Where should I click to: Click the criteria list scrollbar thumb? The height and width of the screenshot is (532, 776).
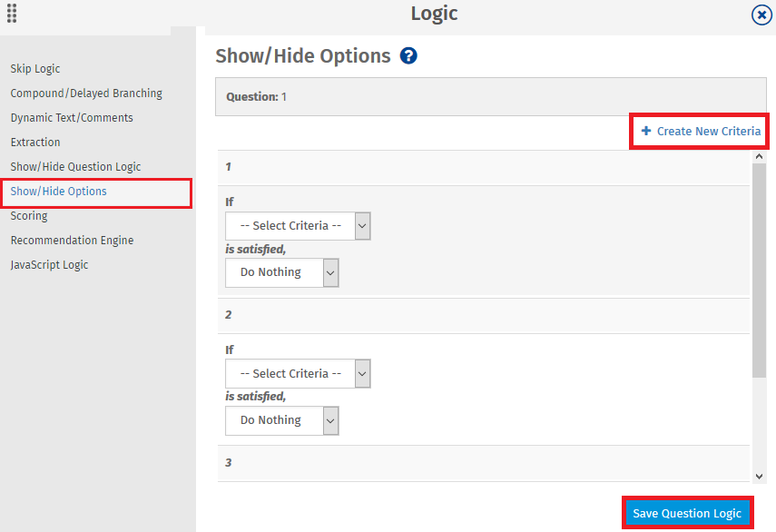point(759,271)
